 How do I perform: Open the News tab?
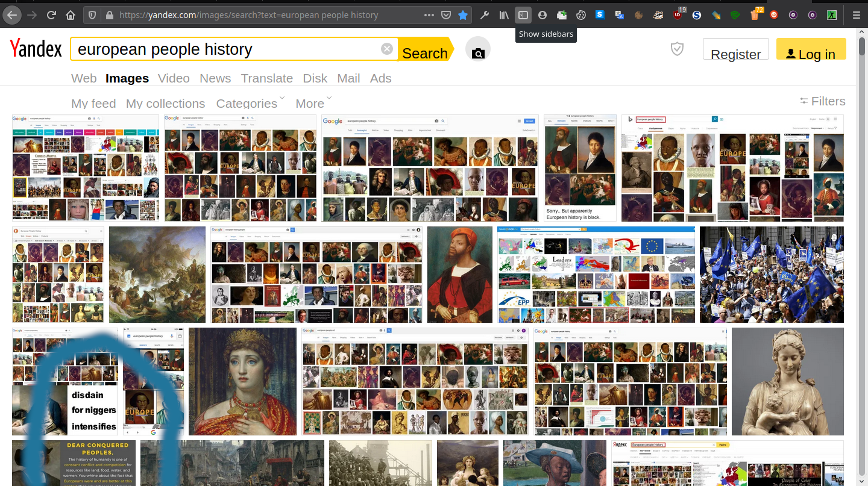point(215,78)
